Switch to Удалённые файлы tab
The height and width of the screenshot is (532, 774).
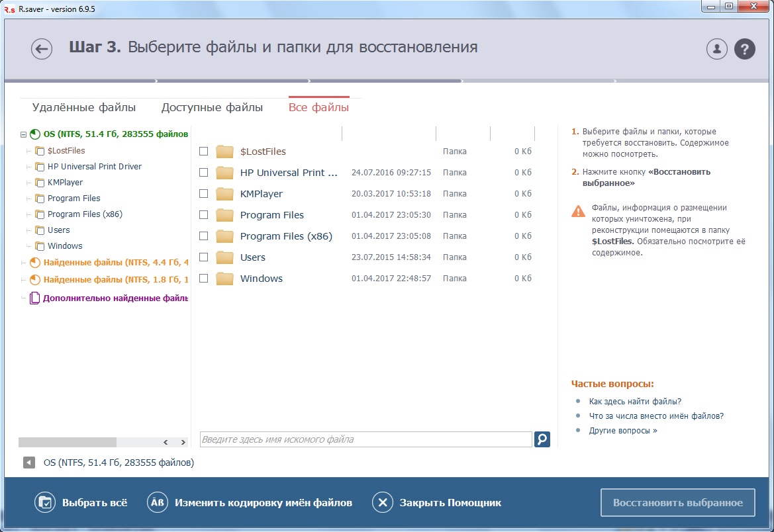click(x=84, y=107)
